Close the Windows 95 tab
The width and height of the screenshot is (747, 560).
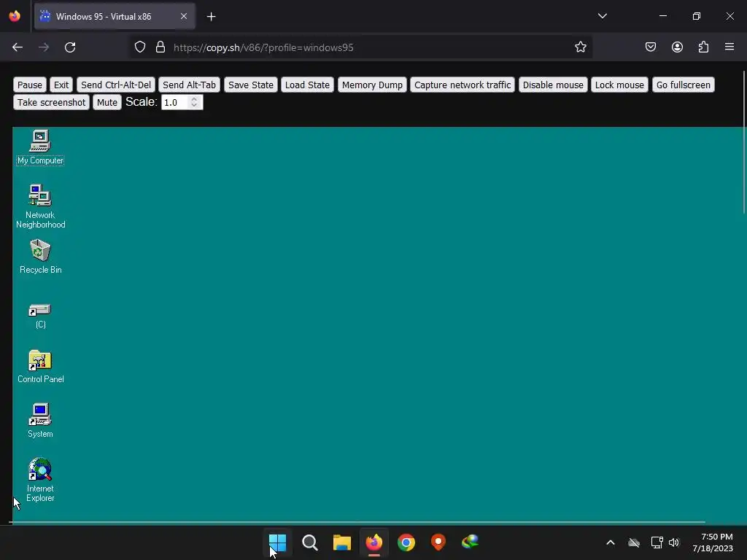tap(184, 16)
